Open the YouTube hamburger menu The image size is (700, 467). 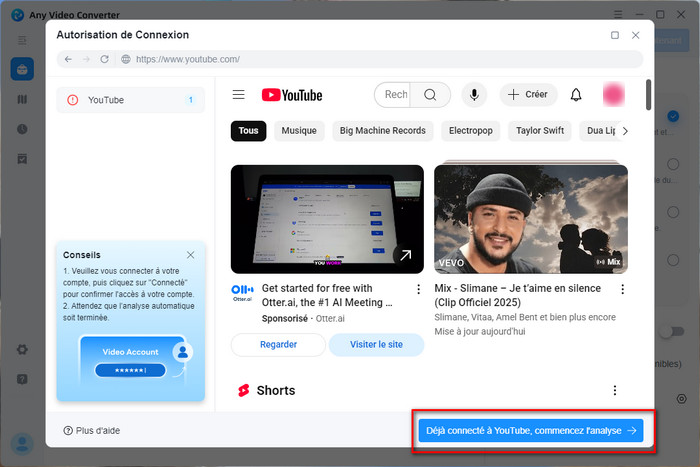click(x=238, y=95)
